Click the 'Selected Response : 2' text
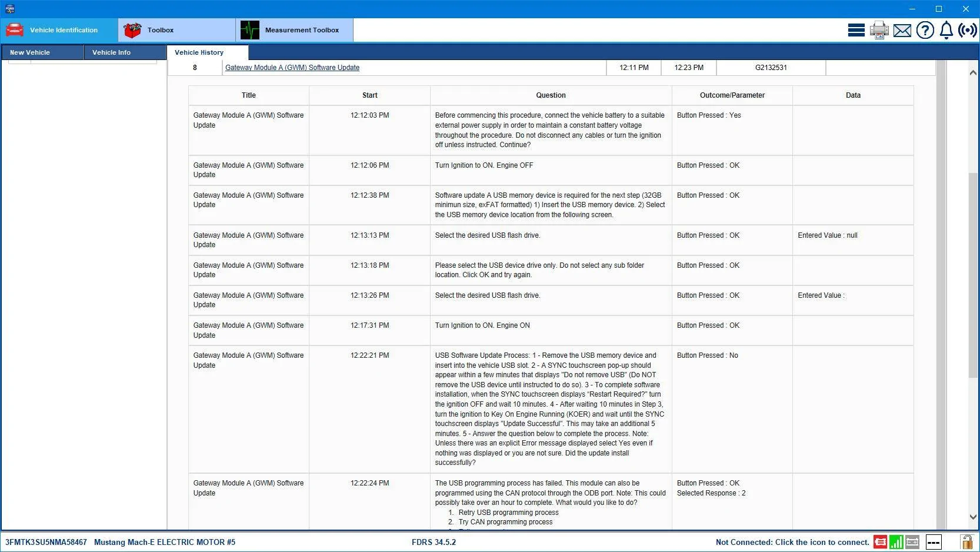The width and height of the screenshot is (980, 552). tap(711, 493)
